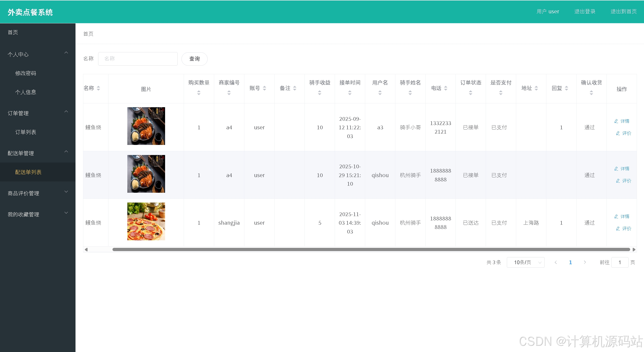The image size is (644, 352).
Task: Open the 10条/页 page size dropdown
Action: pos(526,262)
